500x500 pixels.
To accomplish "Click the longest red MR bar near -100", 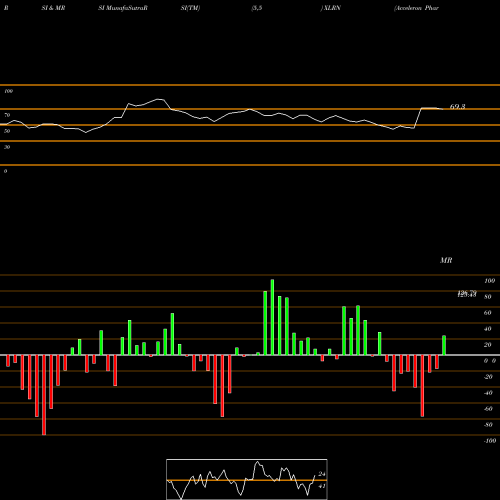I will pos(44,395).
